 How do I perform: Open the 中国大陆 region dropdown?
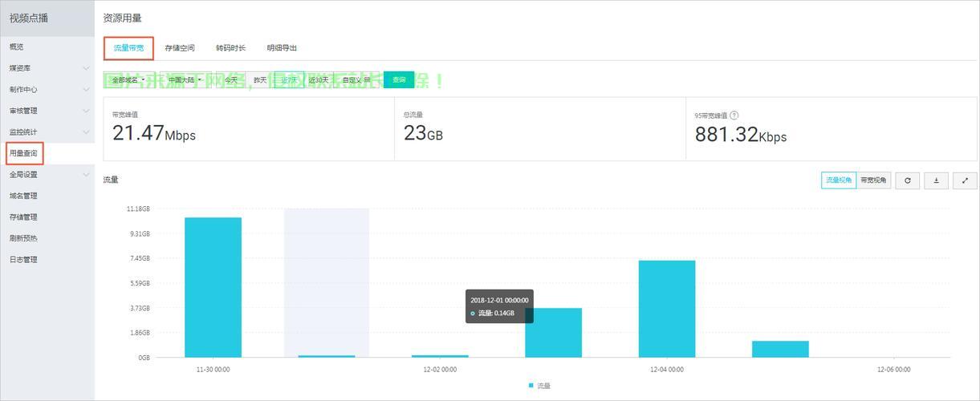(185, 80)
